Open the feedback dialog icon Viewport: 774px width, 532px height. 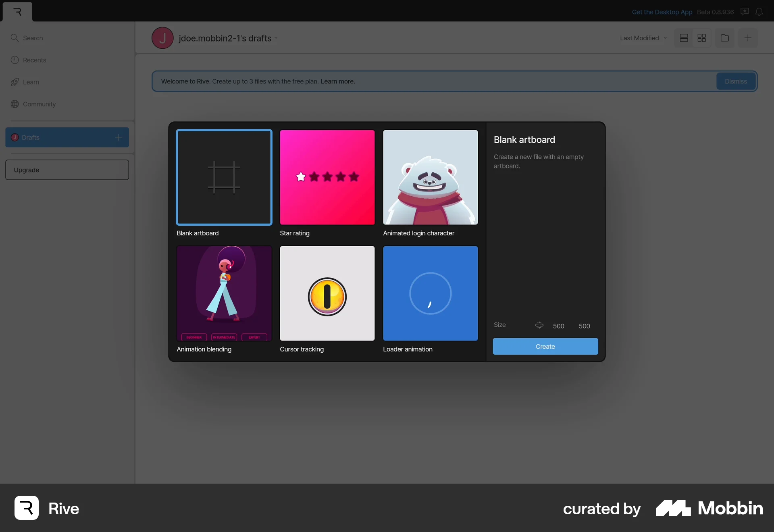pyautogui.click(x=745, y=12)
